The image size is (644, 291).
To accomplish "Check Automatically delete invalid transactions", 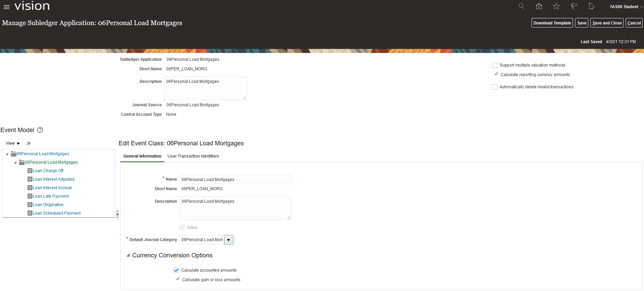I will pos(495,87).
